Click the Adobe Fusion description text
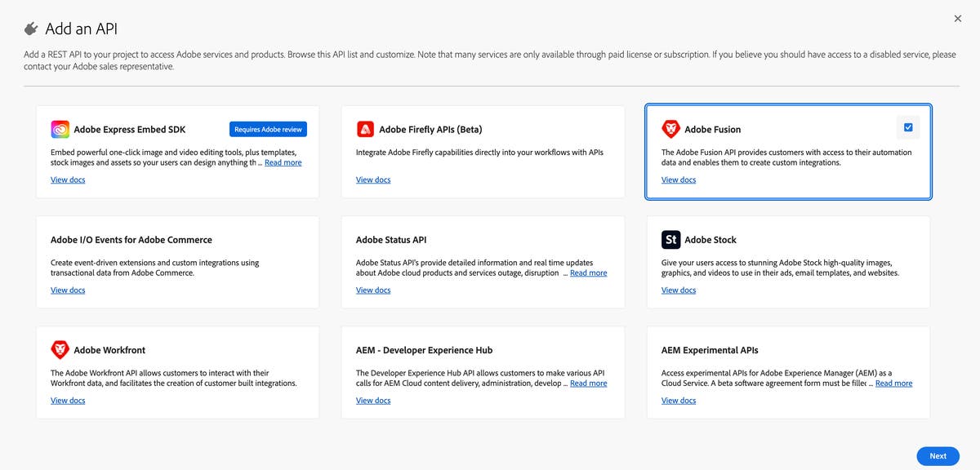The image size is (980, 470). tap(786, 157)
